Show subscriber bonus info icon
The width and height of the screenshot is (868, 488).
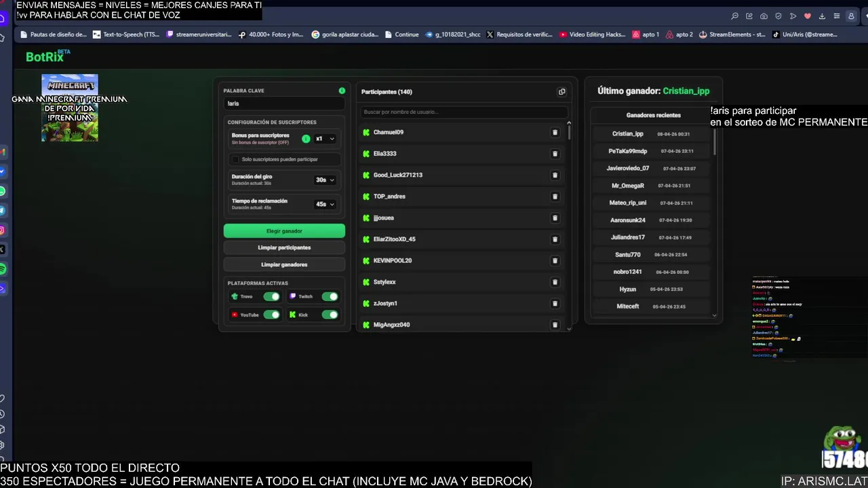click(x=306, y=138)
